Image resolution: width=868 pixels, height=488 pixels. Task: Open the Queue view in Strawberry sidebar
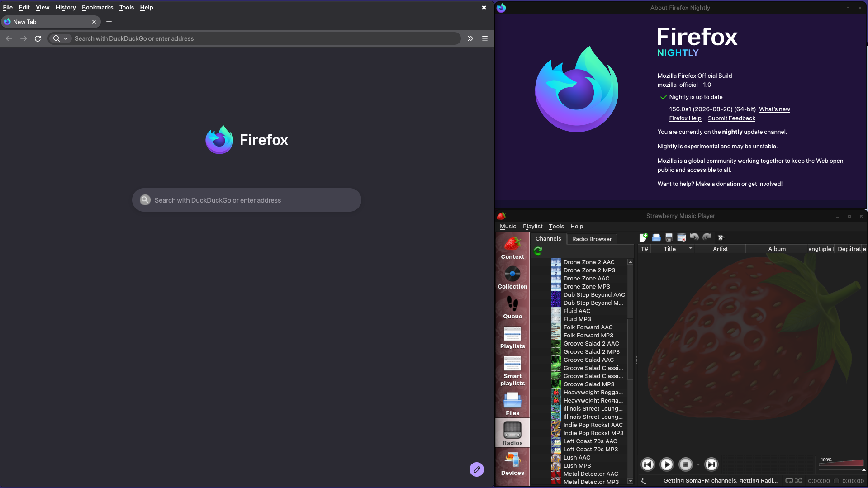pos(512,307)
